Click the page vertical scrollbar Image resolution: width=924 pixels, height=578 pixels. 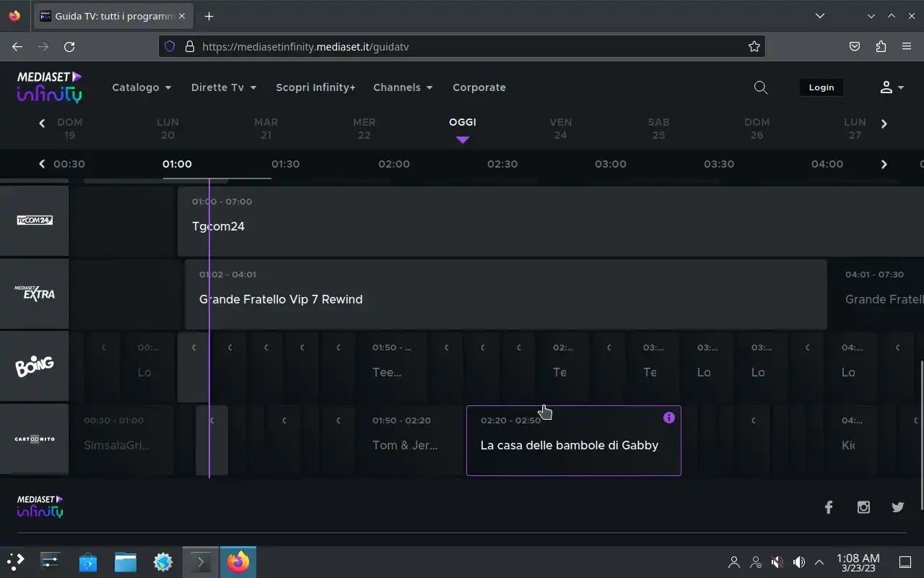(x=920, y=433)
